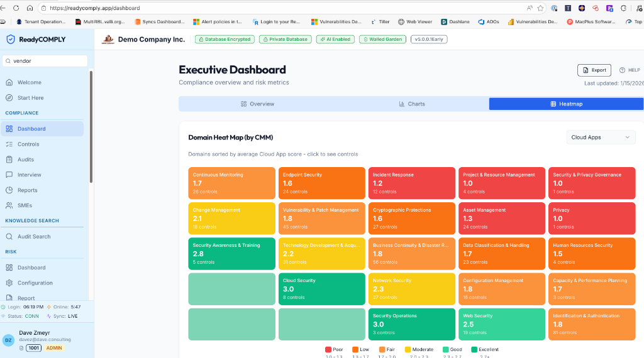Open the Network Security tile
The width and height of the screenshot is (644, 358).
click(x=411, y=289)
